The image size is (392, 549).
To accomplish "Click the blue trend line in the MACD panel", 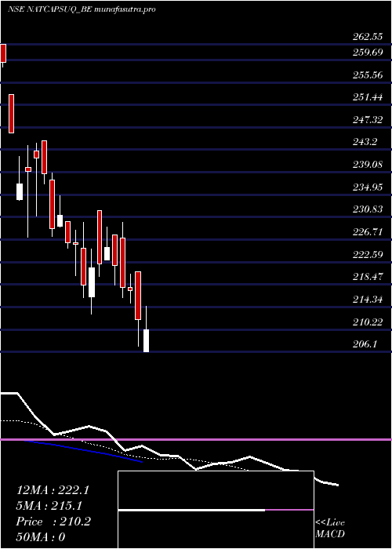I will click(82, 451).
